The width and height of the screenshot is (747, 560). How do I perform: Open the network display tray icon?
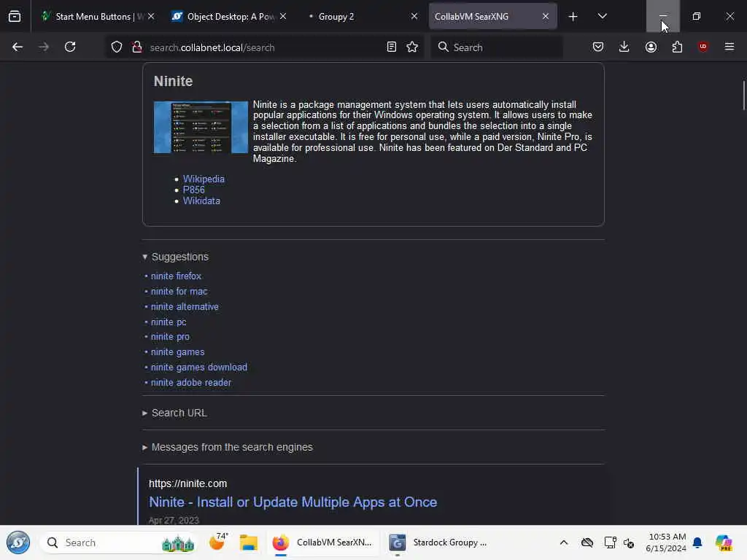(x=611, y=542)
